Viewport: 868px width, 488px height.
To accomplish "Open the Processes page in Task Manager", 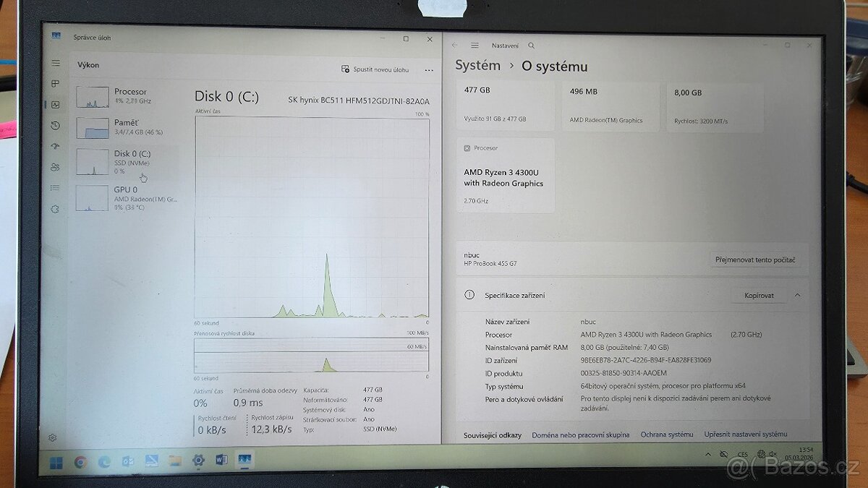I will pos(56,84).
